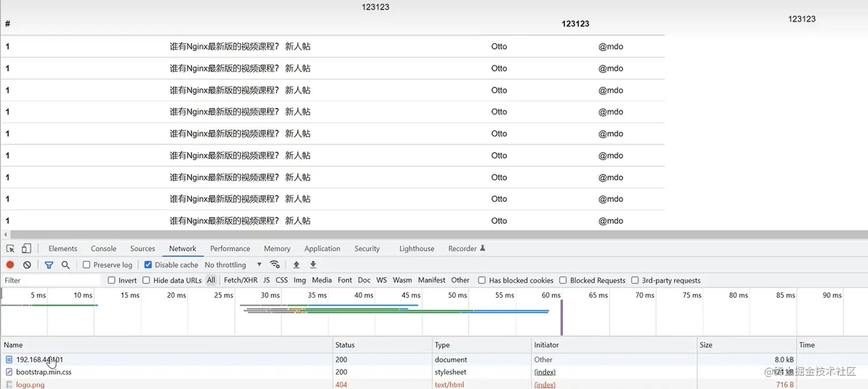Open the Performance tab
868x389 pixels.
pos(230,248)
